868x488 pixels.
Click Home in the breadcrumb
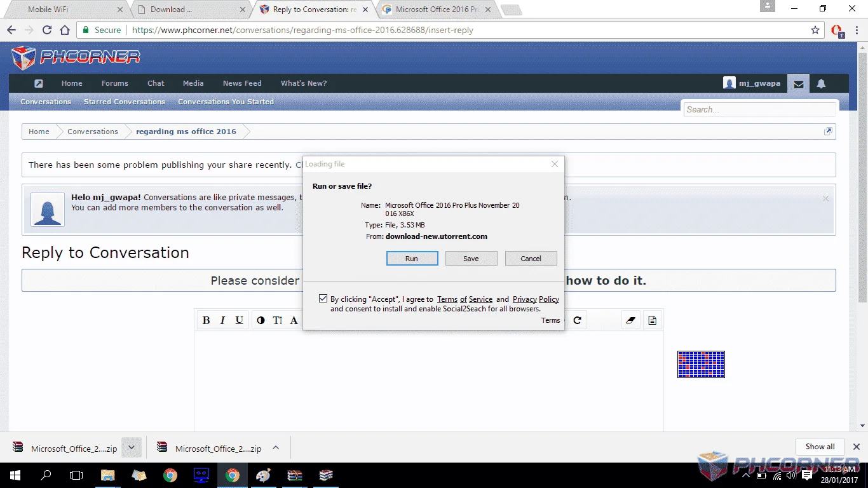click(39, 132)
